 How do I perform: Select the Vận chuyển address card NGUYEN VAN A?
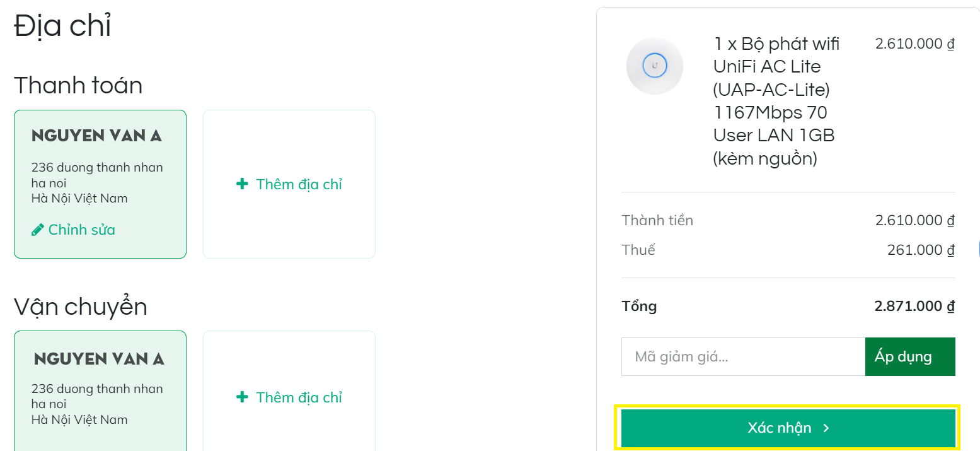coord(100,391)
